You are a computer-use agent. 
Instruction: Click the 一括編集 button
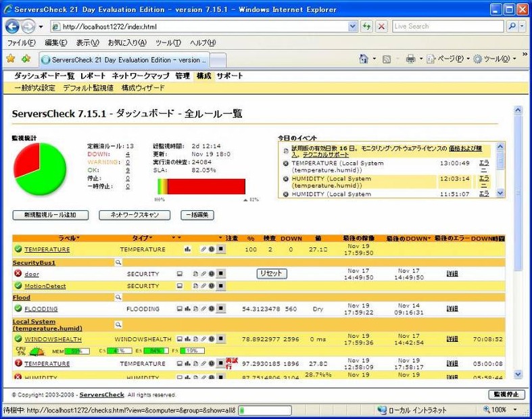tap(197, 215)
